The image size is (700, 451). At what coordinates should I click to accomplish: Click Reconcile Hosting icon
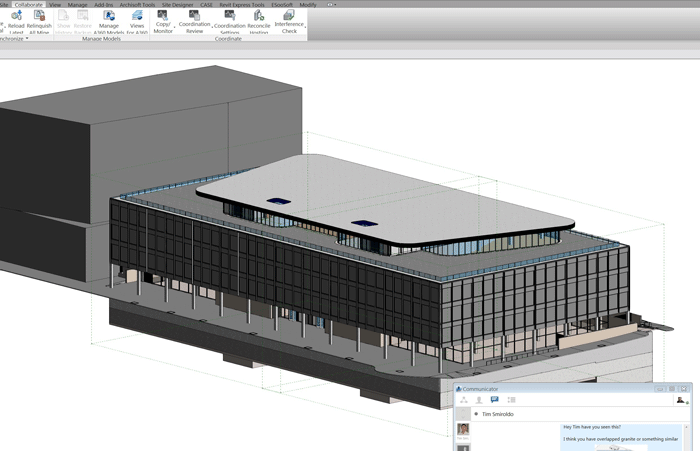(259, 17)
